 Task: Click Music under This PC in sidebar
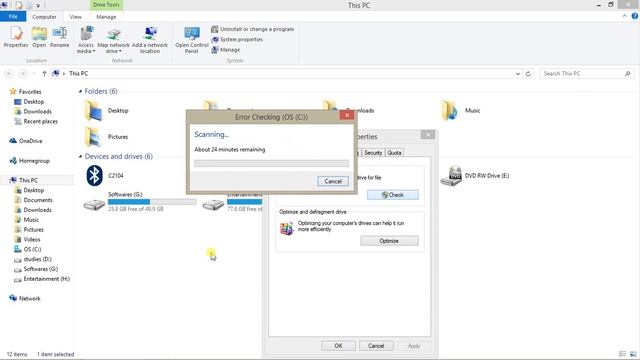tap(31, 220)
